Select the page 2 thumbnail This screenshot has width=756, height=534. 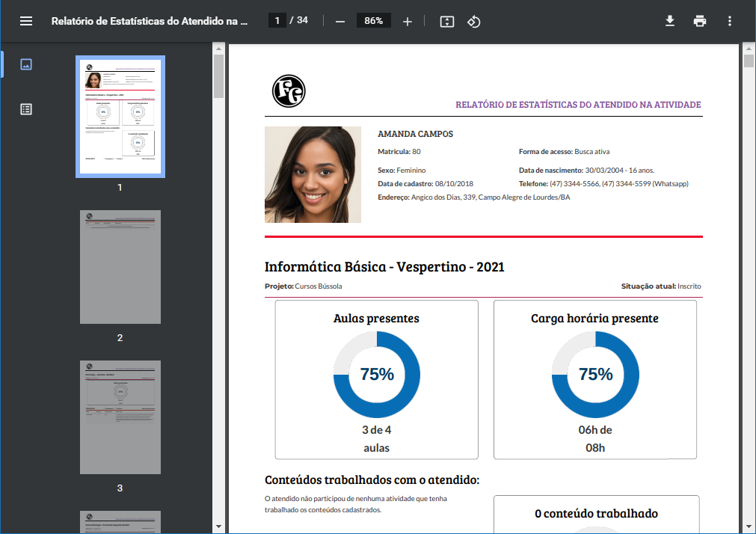120,267
